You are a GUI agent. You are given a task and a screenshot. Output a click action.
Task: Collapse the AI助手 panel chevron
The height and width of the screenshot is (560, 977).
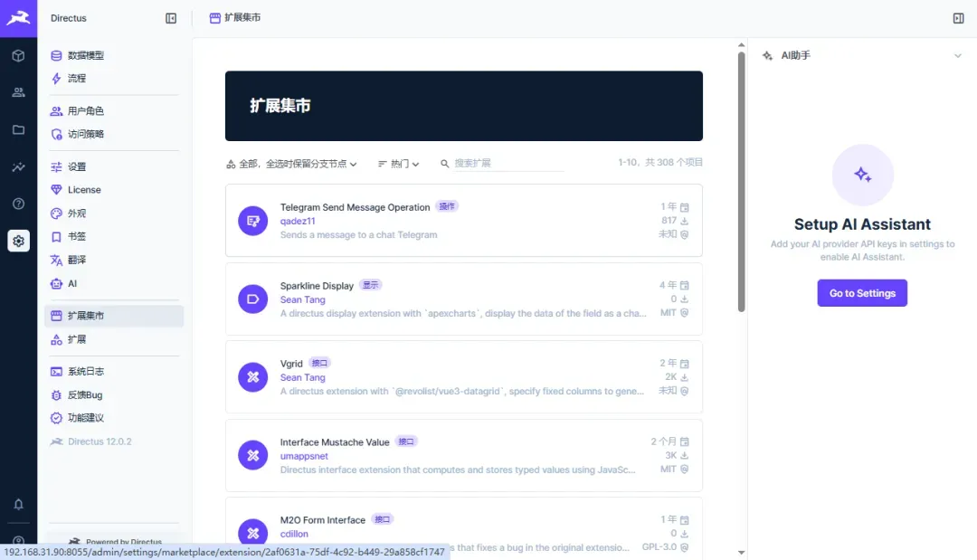[958, 55]
